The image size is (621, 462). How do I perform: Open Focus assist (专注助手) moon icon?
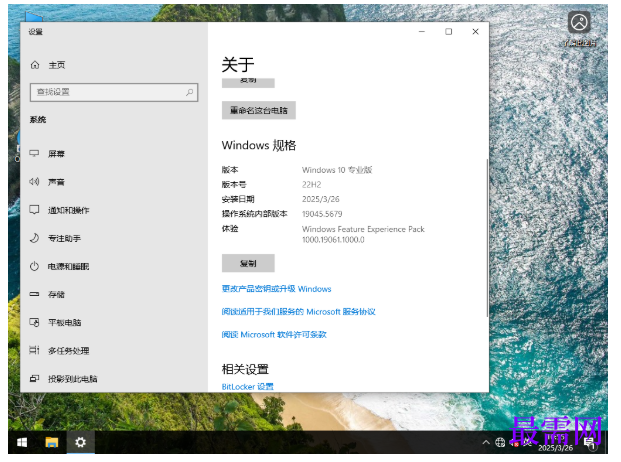click(x=34, y=238)
